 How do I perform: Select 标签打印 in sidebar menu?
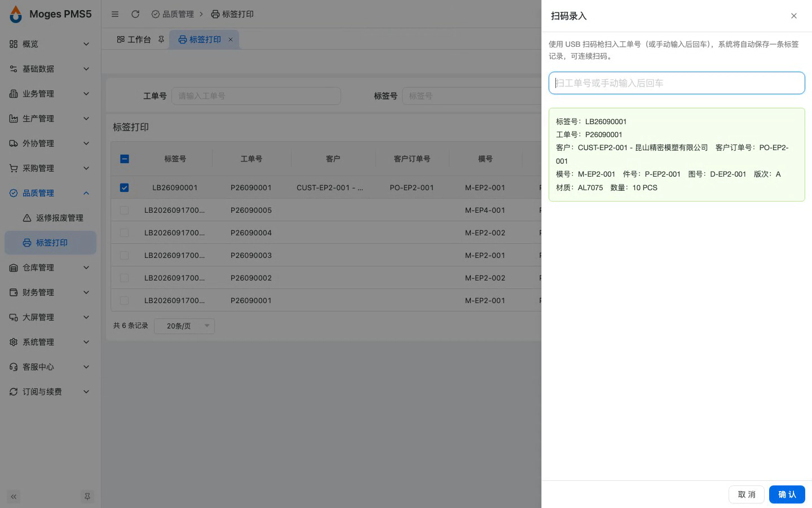point(51,243)
